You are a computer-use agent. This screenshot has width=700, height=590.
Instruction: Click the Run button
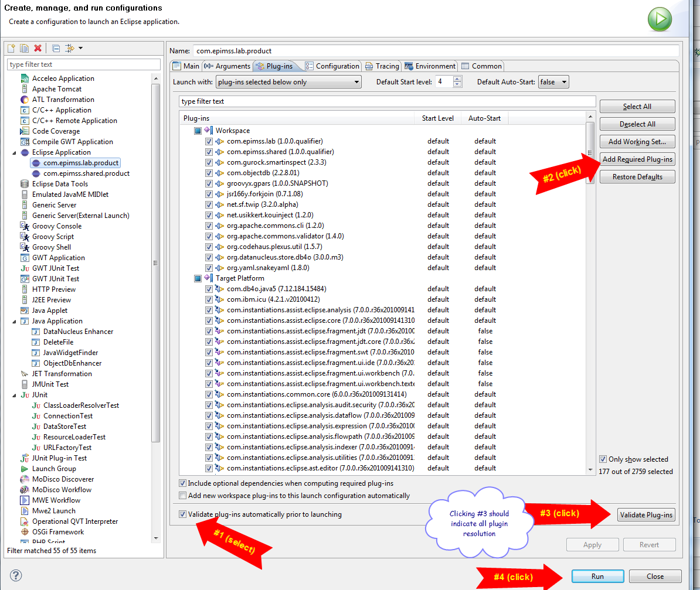(598, 577)
